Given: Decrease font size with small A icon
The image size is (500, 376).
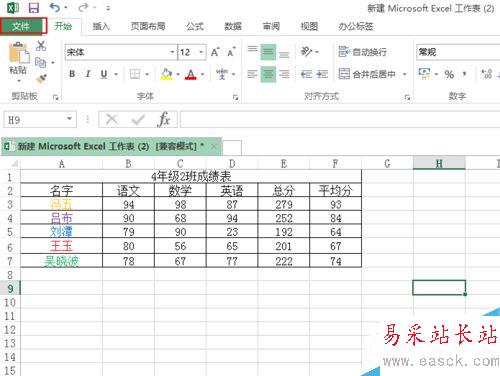Looking at the screenshot, I should point(231,52).
